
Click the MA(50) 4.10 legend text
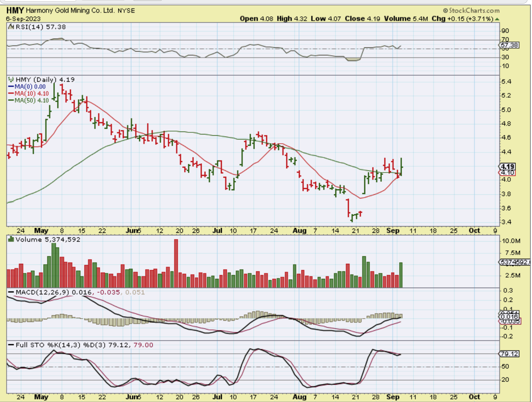32,100
